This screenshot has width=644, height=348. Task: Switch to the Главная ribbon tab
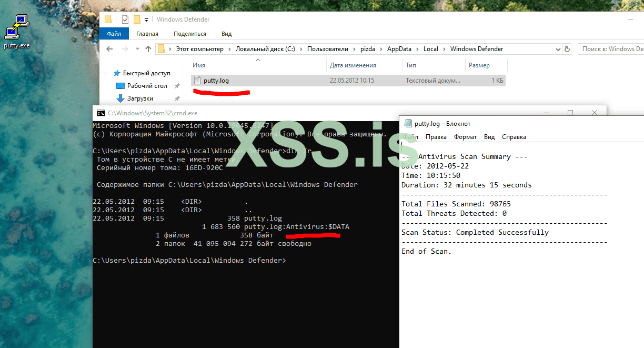[x=147, y=34]
